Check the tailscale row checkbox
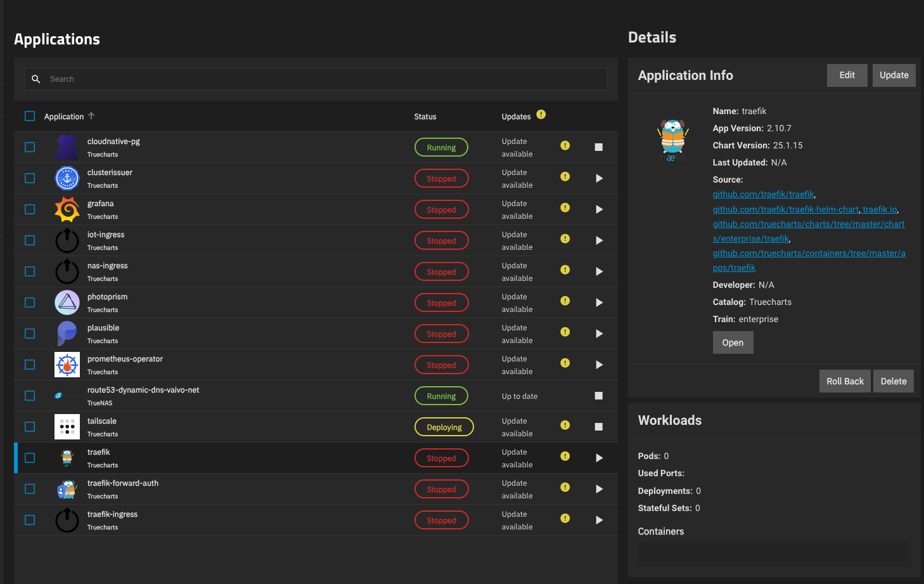Viewport: 924px width, 584px height. (x=30, y=427)
